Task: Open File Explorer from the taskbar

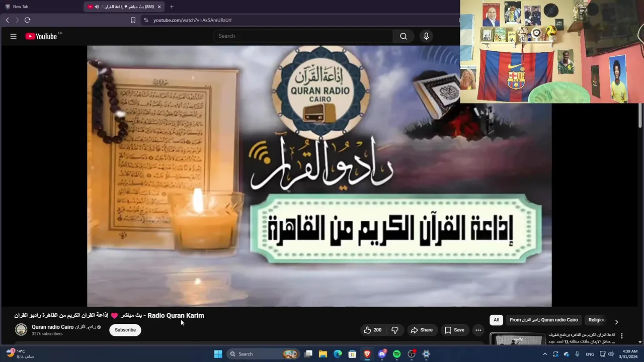Action: click(x=323, y=354)
